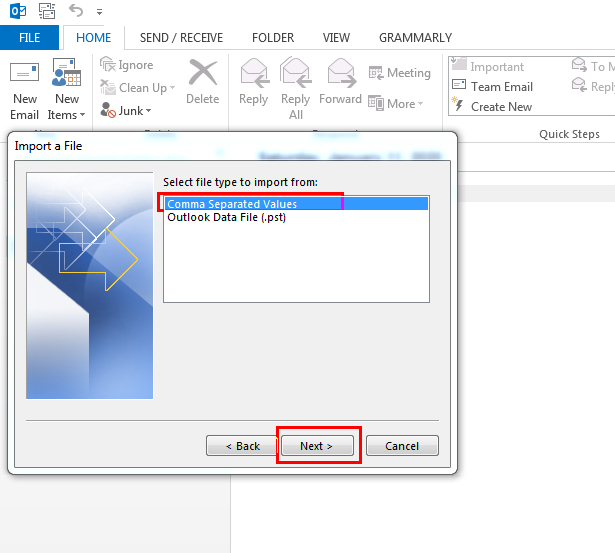Expand the Clean Up dropdown arrow

172,88
